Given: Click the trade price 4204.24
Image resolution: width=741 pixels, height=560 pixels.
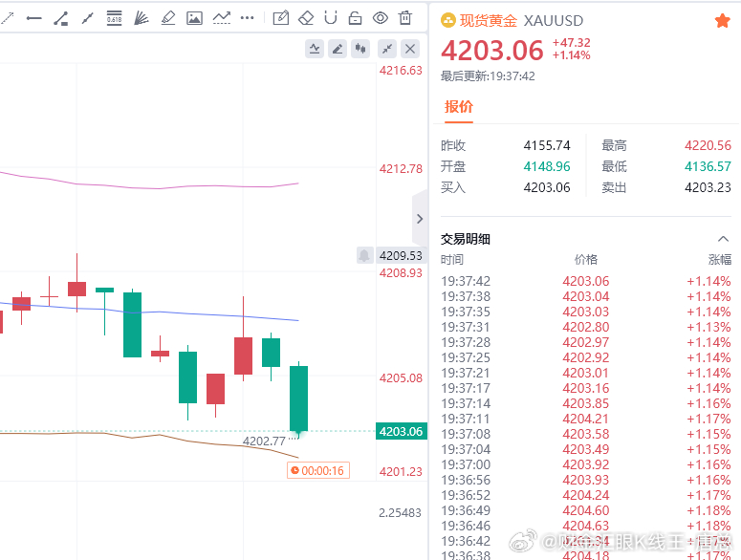Looking at the screenshot, I should coord(586,495).
